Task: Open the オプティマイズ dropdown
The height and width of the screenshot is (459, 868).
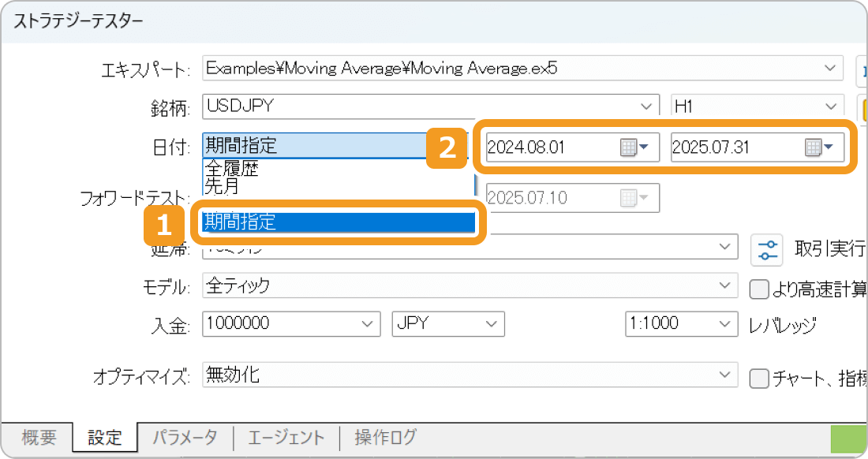Action: pos(726,376)
